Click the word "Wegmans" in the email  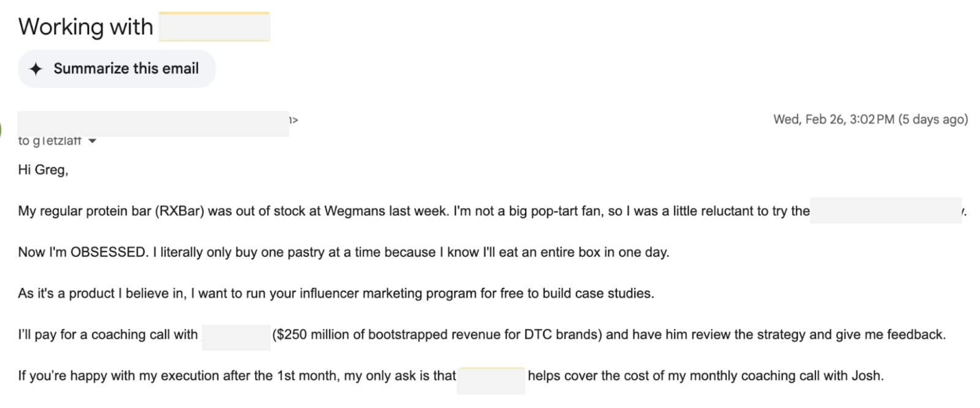coord(354,211)
